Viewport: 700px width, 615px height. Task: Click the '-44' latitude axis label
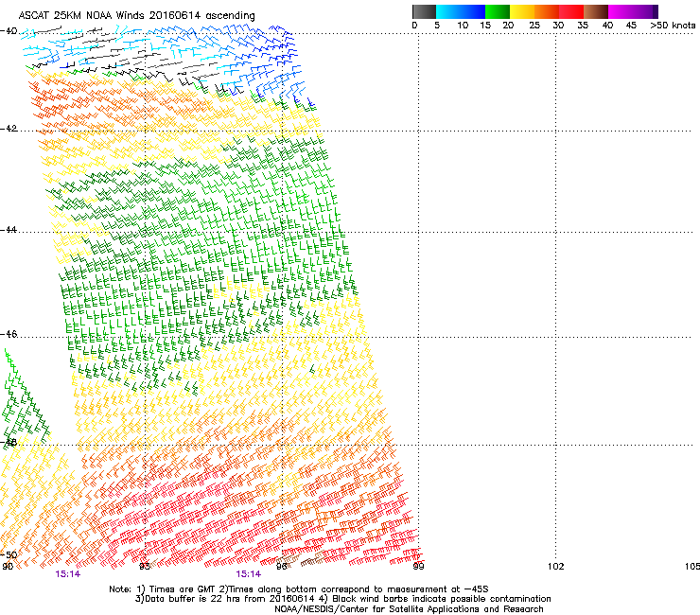pos(9,230)
